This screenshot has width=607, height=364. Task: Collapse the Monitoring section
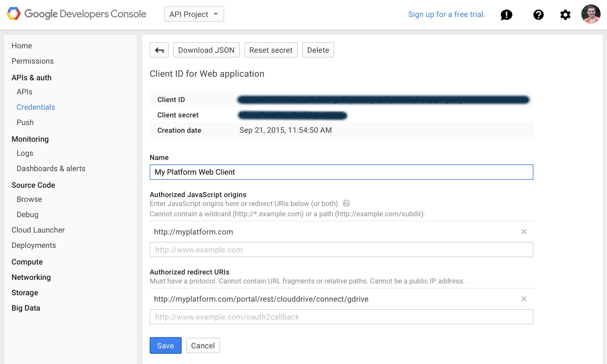click(30, 139)
